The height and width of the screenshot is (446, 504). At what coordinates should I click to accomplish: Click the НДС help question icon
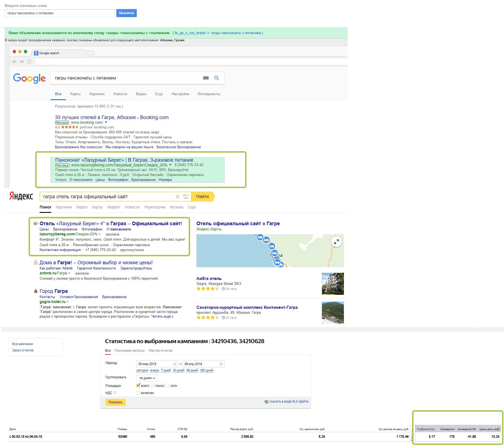point(115,393)
